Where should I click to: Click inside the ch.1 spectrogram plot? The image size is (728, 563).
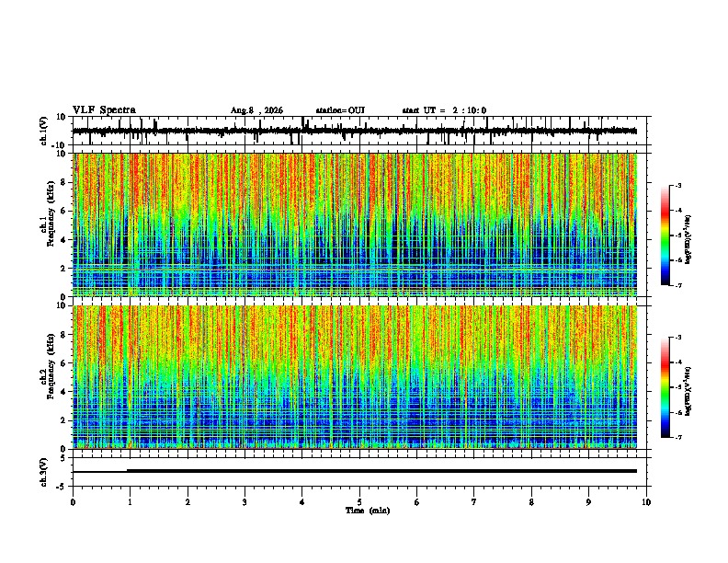click(x=355, y=224)
